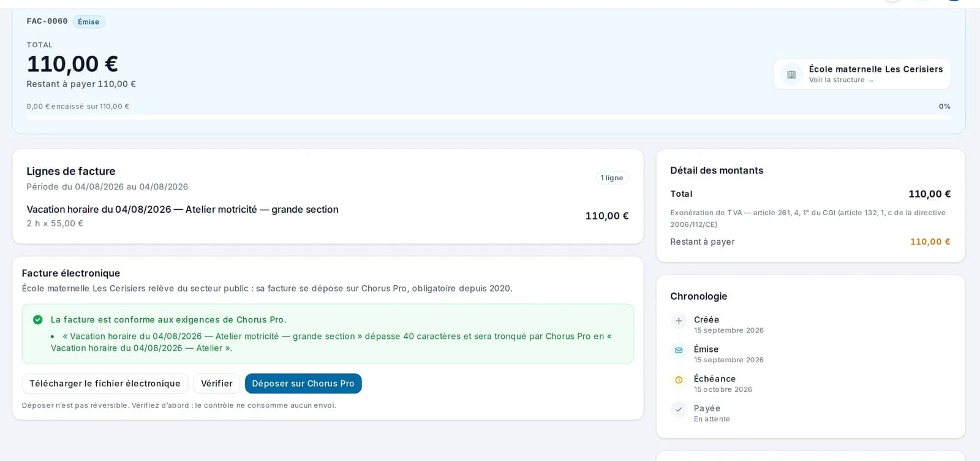Click the La facture est conforme message
Image resolution: width=980 pixels, height=461 pixels.
(x=168, y=320)
